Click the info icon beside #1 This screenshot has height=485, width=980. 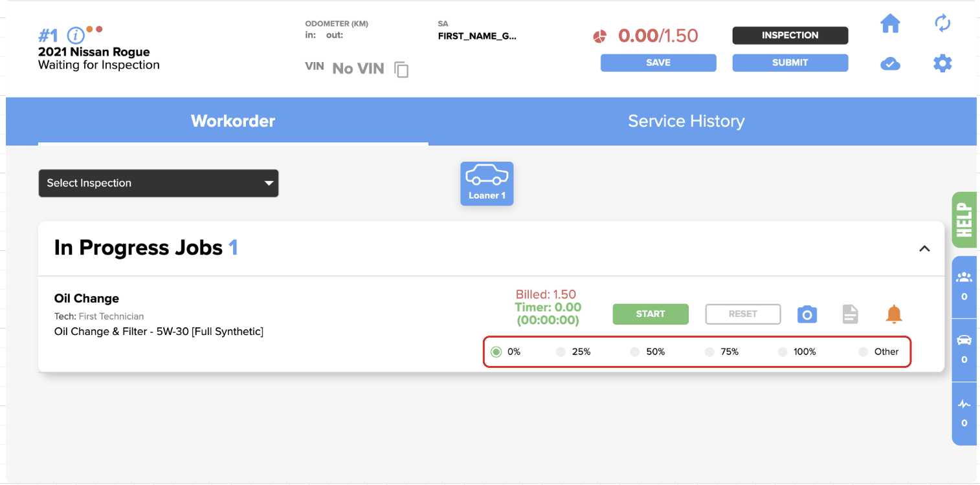[x=76, y=35]
